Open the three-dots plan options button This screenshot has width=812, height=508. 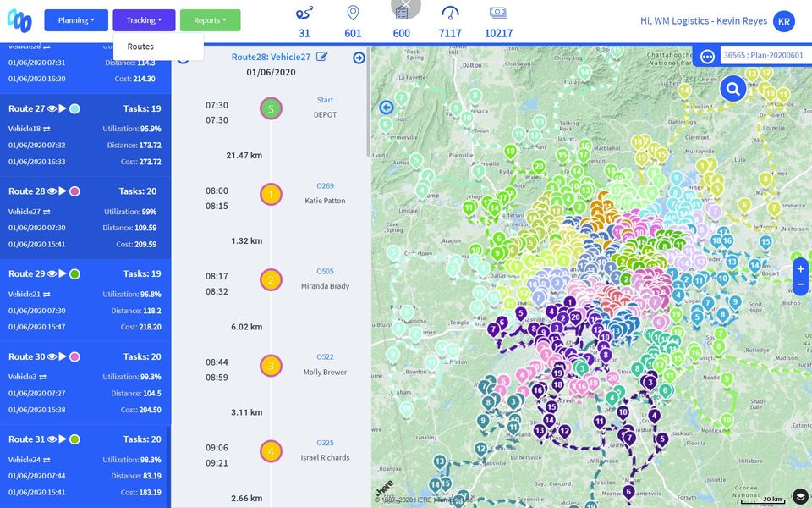(707, 56)
